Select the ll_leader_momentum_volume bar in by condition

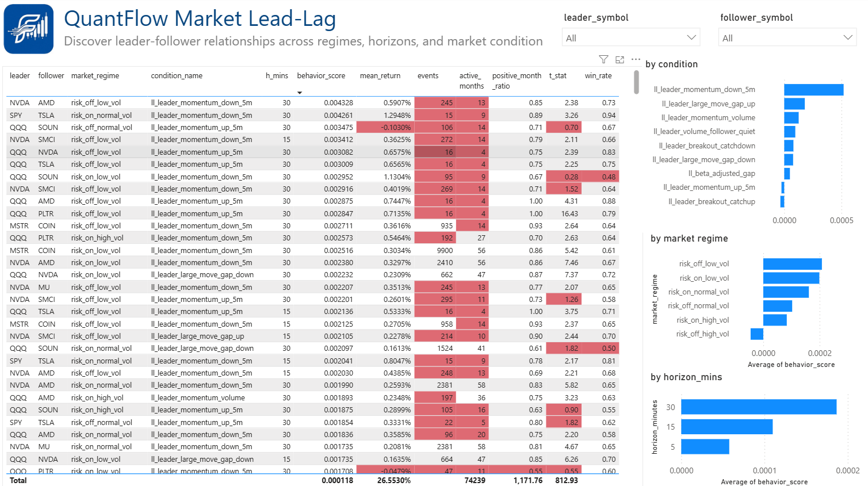791,118
